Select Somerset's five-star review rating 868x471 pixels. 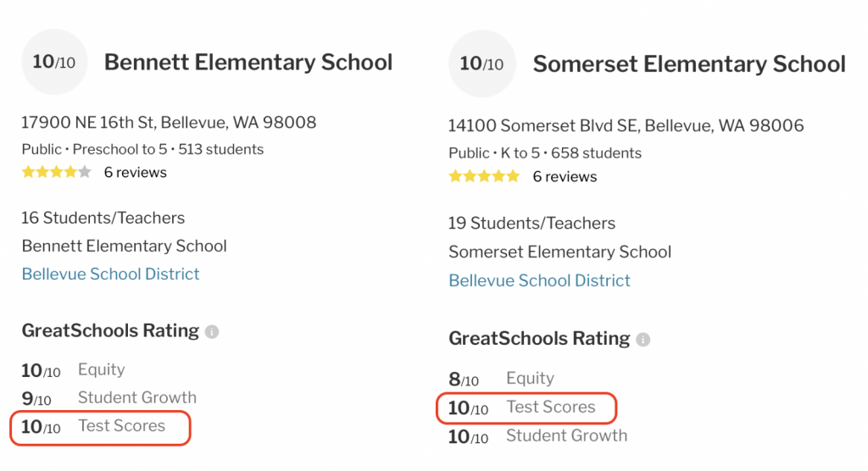(x=484, y=176)
